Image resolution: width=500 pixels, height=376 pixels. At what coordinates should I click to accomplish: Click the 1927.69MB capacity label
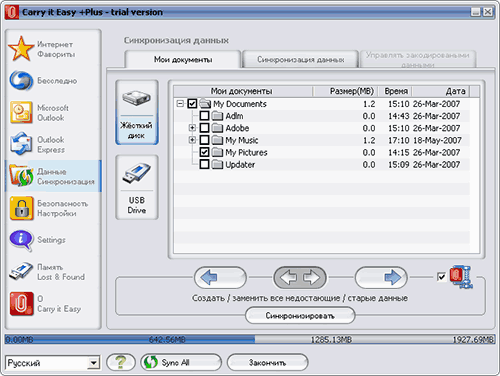coord(473,340)
